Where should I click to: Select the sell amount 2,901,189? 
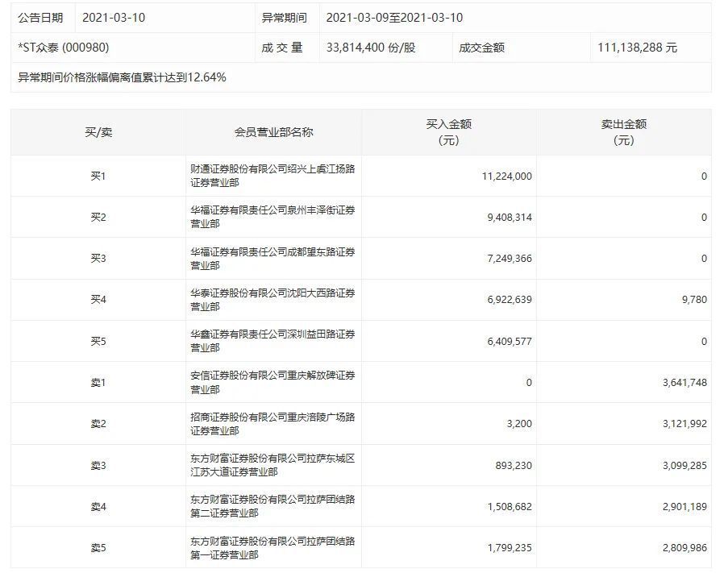(x=684, y=507)
